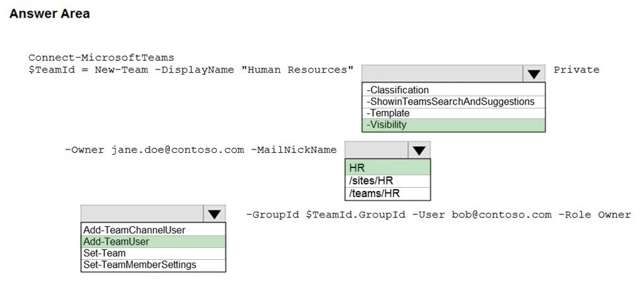Click the $TeamId.GroupId text
The image size is (644, 285).
[x=356, y=215]
